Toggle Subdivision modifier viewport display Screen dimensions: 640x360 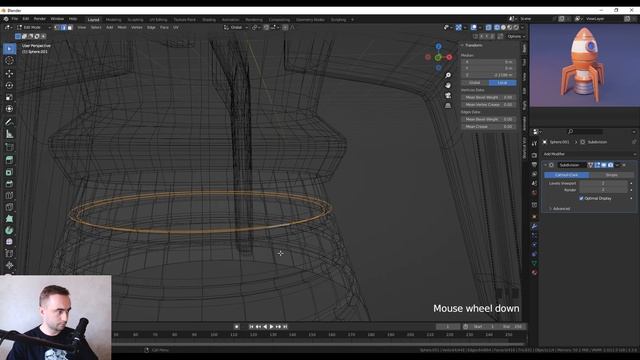[604, 165]
